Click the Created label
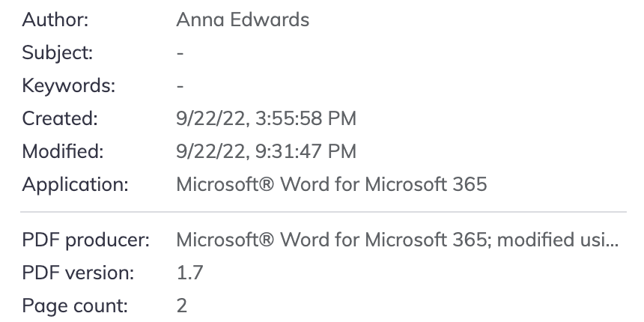This screenshot has width=644, height=322. (60, 118)
